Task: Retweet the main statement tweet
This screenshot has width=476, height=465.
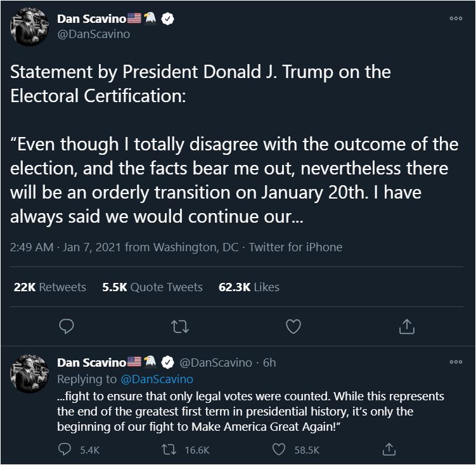Action: click(x=180, y=326)
